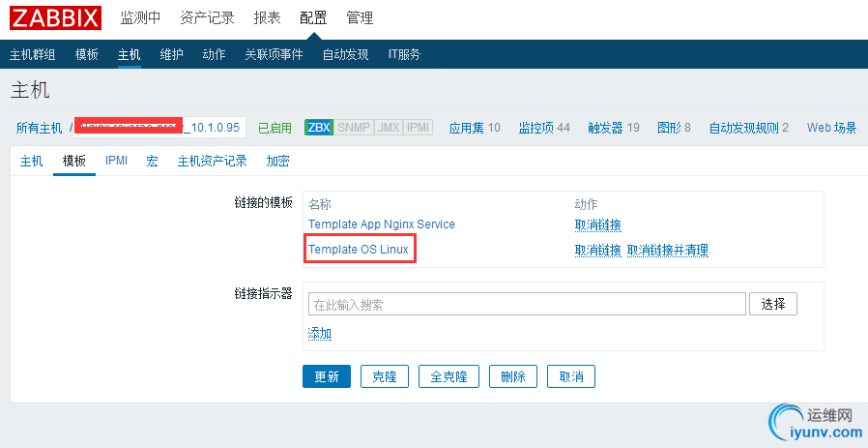This screenshot has height=448, width=868.
Task: Switch to the 宏 tab
Action: [x=152, y=162]
